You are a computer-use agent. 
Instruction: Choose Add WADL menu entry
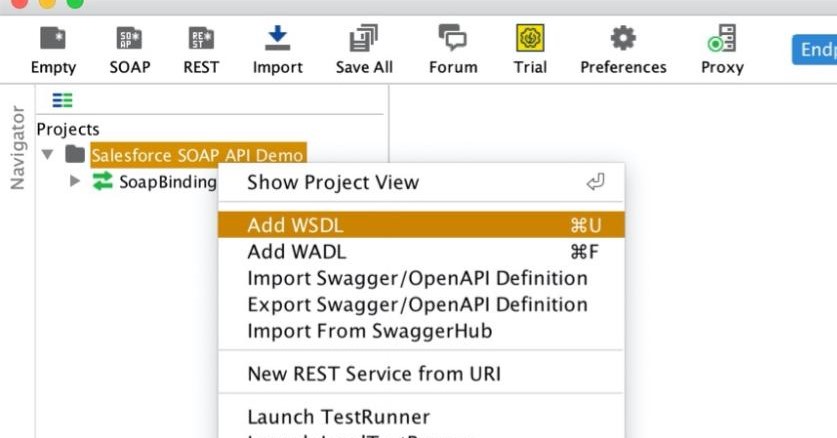295,252
